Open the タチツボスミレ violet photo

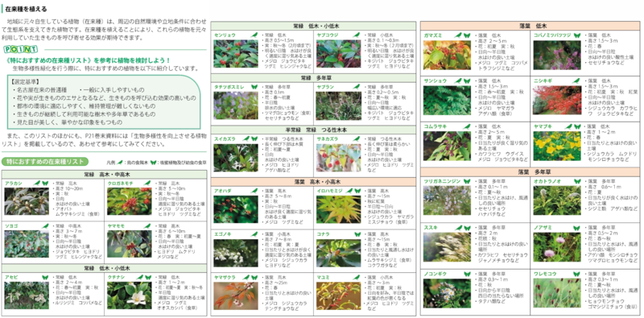coord(236,105)
